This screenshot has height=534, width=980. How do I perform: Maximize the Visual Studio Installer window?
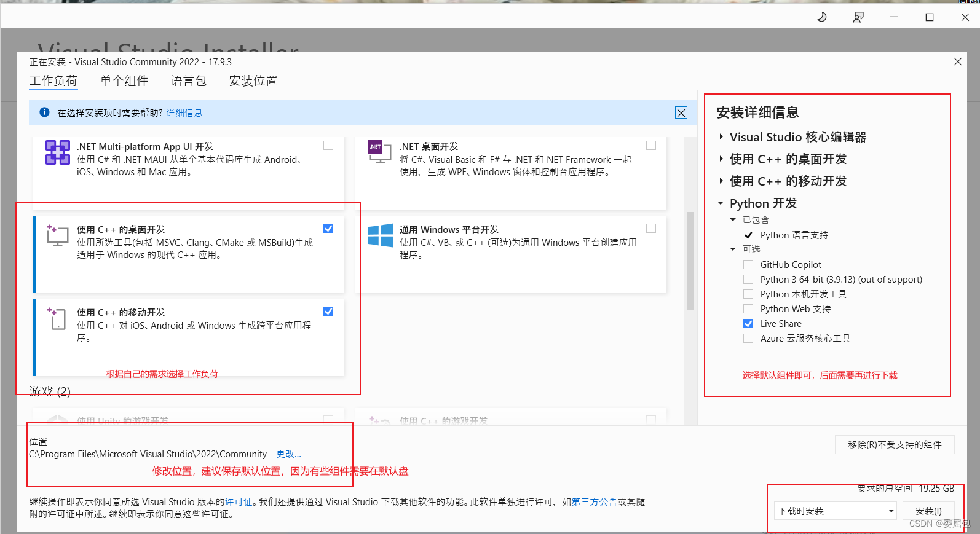(x=930, y=17)
